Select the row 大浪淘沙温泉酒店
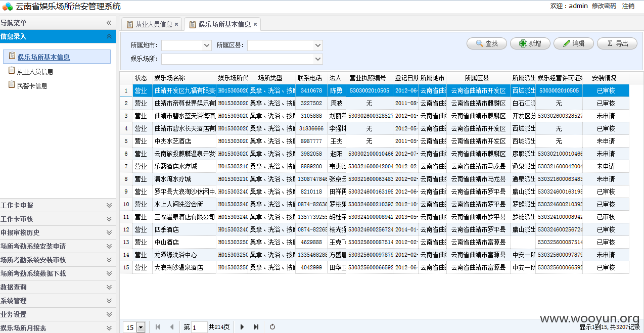The width and height of the screenshot is (644, 333). click(375, 267)
